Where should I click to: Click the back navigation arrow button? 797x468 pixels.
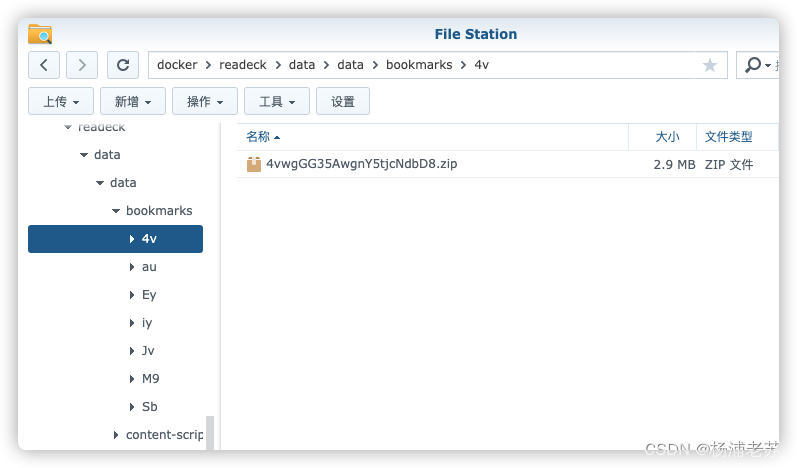click(44, 65)
